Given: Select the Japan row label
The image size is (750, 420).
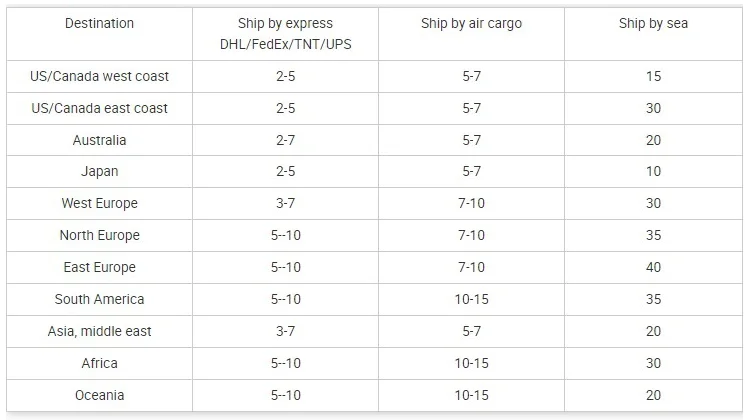Looking at the screenshot, I should coord(100,172).
